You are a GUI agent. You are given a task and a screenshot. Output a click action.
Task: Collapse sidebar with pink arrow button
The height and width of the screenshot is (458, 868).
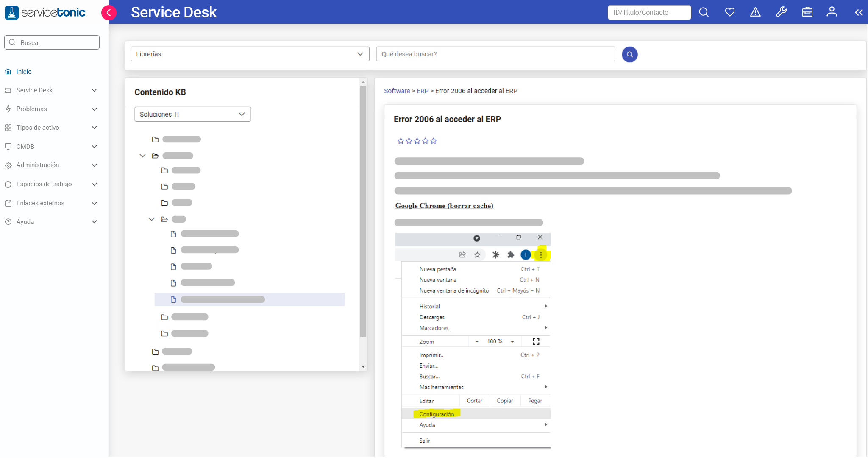(x=108, y=13)
